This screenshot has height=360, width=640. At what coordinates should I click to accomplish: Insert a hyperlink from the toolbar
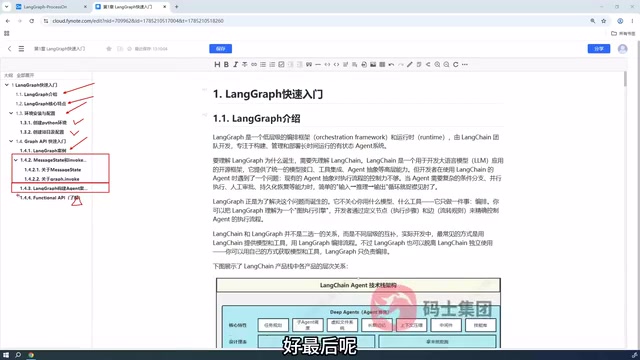254,64
